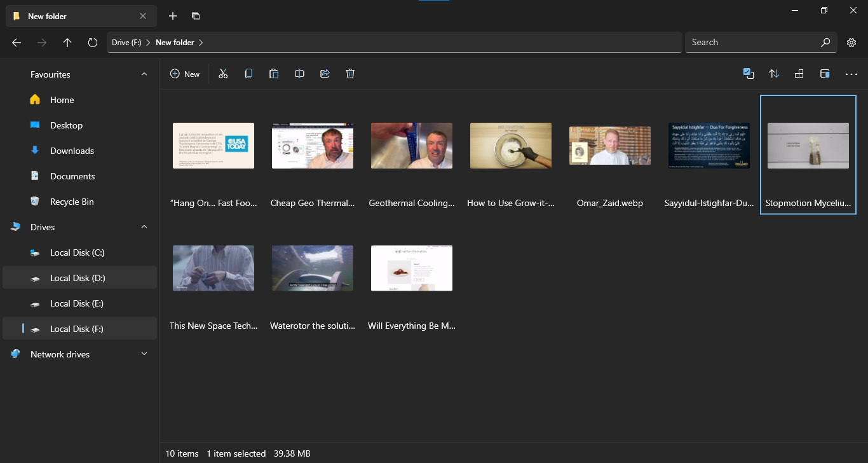Screen dimensions: 868x463
Task: Expand the Network drives section
Action: point(144,354)
